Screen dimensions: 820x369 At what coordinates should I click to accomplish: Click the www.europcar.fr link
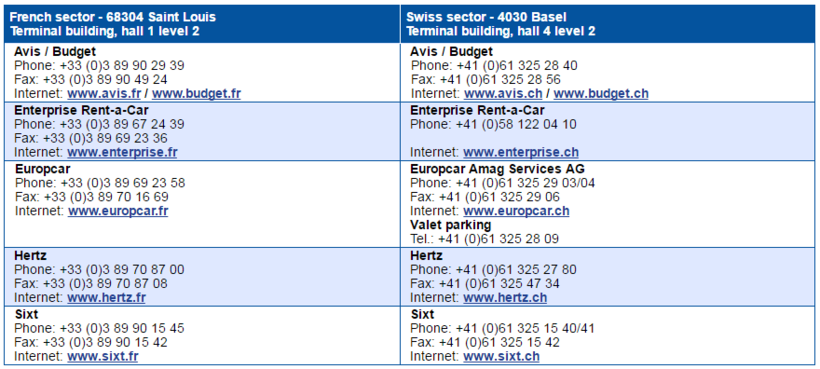click(x=118, y=211)
